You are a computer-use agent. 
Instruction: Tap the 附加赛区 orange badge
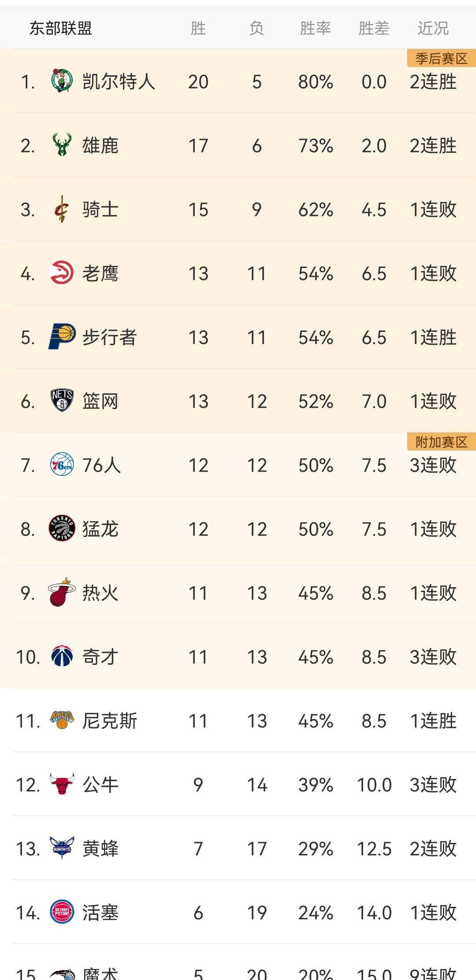coord(441,442)
